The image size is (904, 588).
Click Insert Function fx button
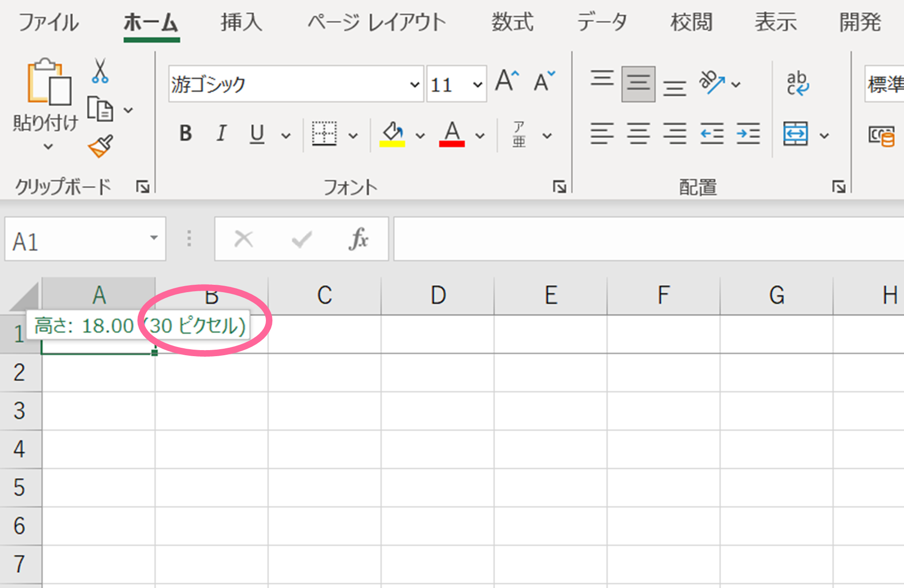[x=358, y=239]
